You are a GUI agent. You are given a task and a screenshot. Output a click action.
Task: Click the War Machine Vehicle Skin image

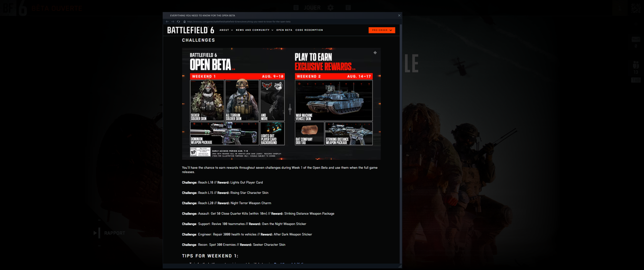[334, 100]
